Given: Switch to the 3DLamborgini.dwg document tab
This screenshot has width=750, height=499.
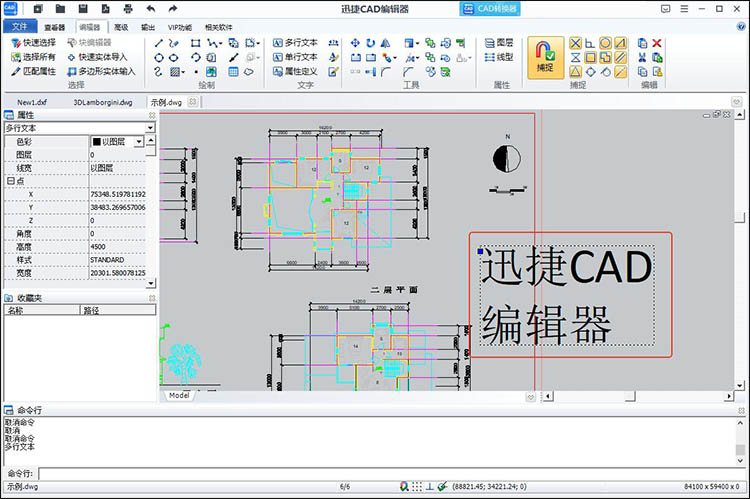Looking at the screenshot, I should (x=103, y=102).
